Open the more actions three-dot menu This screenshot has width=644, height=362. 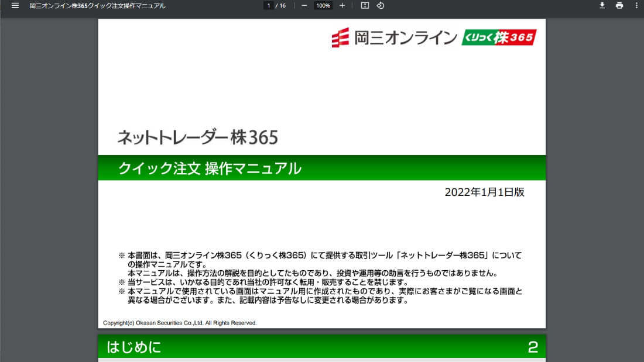click(x=636, y=6)
